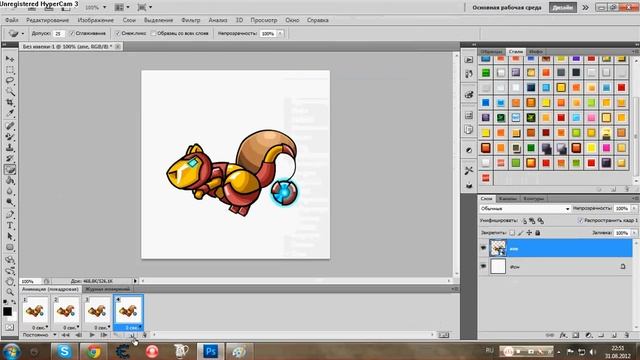Open the Окно menu
Screen dimensions: 640x360
click(292, 20)
